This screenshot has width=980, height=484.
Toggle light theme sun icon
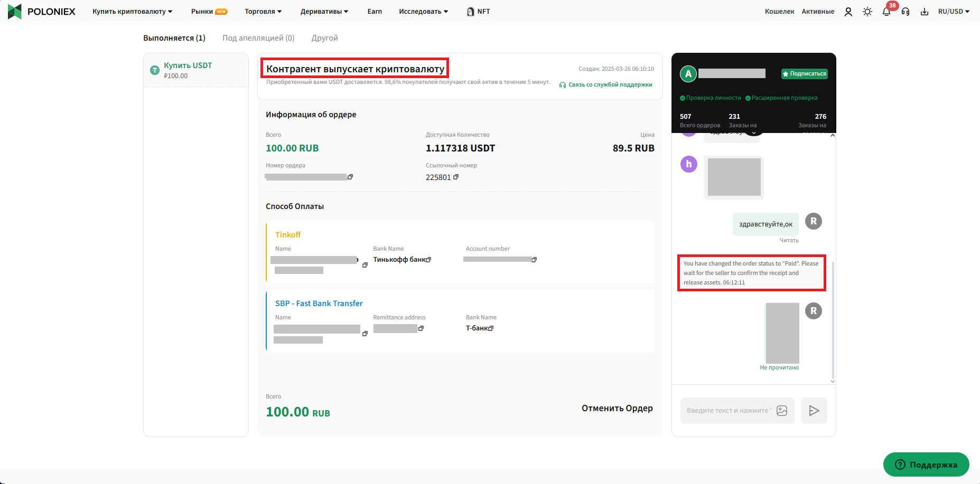(867, 12)
